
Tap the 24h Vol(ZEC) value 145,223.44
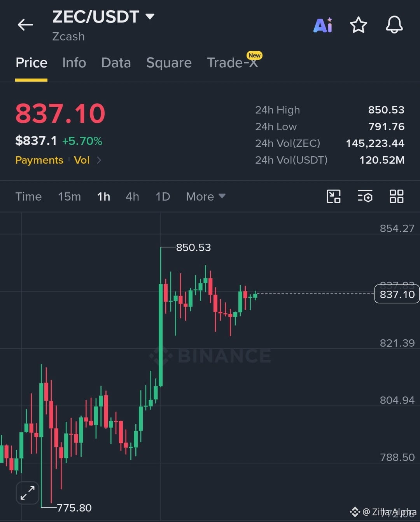point(375,143)
